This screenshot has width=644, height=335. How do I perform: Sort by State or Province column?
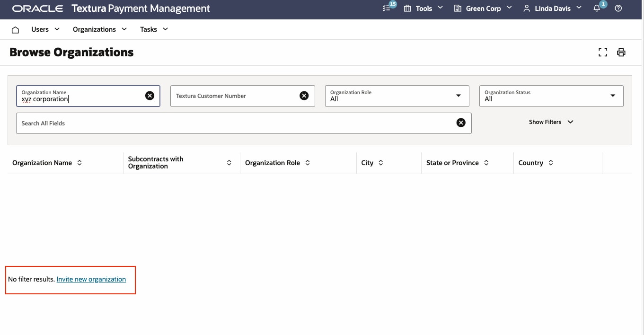pyautogui.click(x=486, y=163)
